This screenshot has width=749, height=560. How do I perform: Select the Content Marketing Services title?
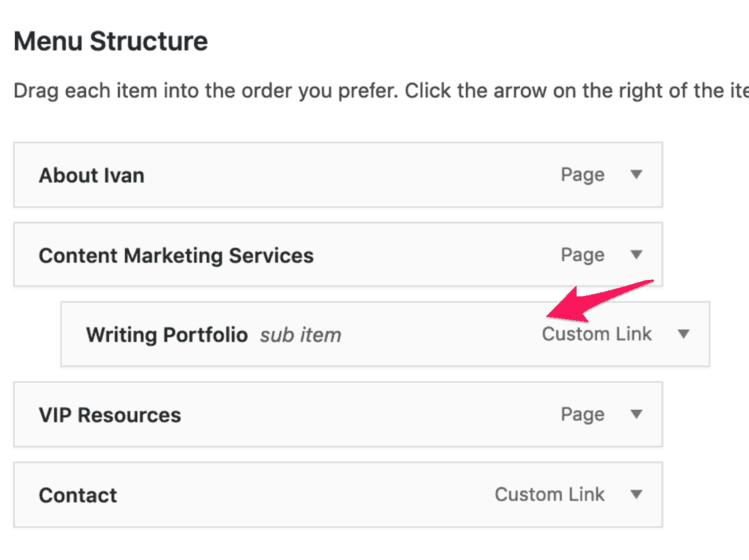[176, 256]
